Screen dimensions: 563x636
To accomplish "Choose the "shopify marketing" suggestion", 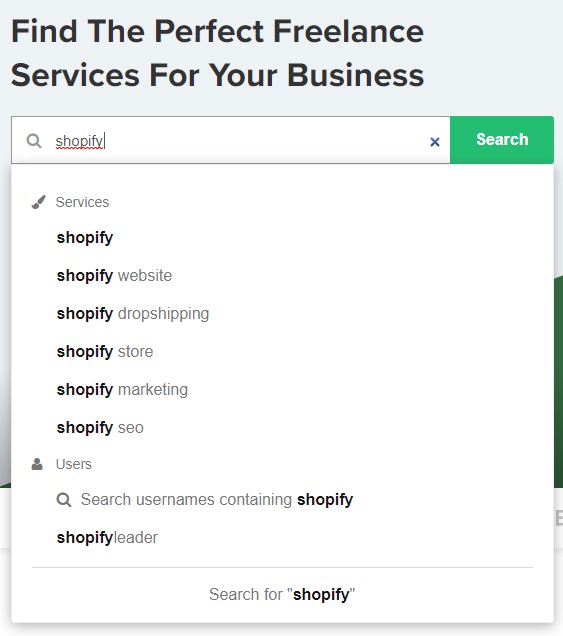I will [x=122, y=390].
